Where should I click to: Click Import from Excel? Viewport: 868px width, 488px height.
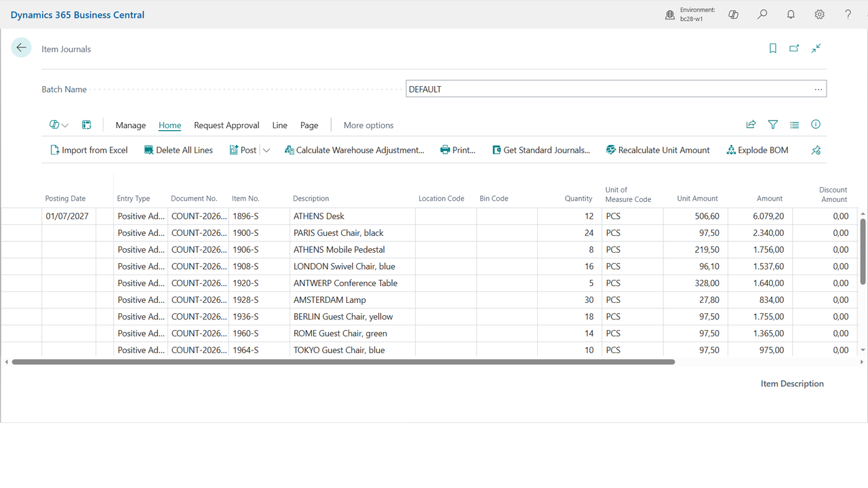tap(89, 150)
